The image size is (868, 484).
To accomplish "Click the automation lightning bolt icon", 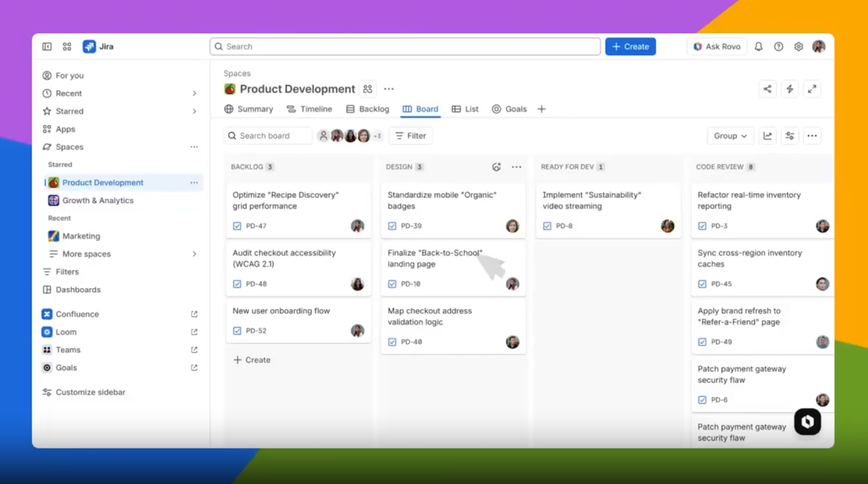I will [x=789, y=88].
